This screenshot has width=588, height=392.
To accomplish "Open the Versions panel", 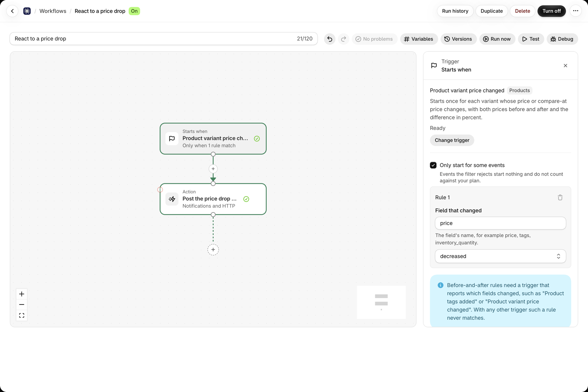I will [x=458, y=39].
